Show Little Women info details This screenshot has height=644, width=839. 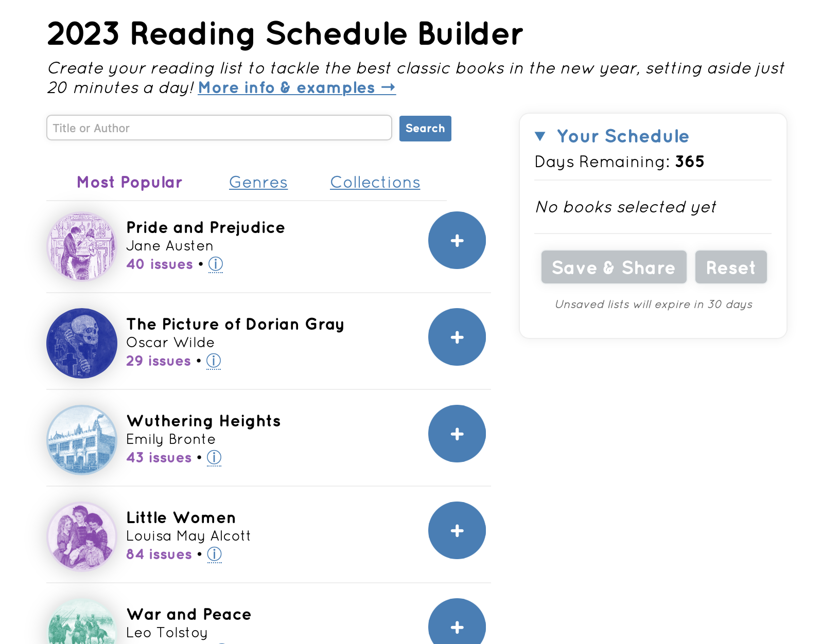coord(215,554)
